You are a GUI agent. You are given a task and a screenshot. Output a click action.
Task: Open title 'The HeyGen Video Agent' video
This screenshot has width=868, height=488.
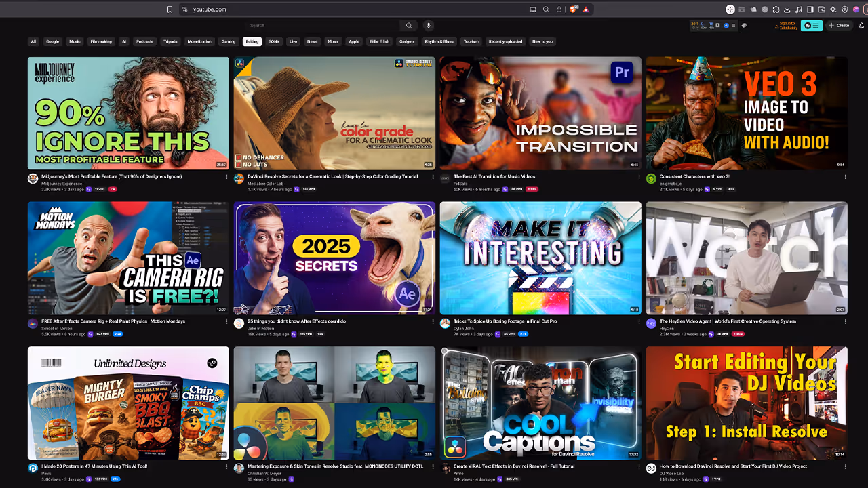[728, 321]
